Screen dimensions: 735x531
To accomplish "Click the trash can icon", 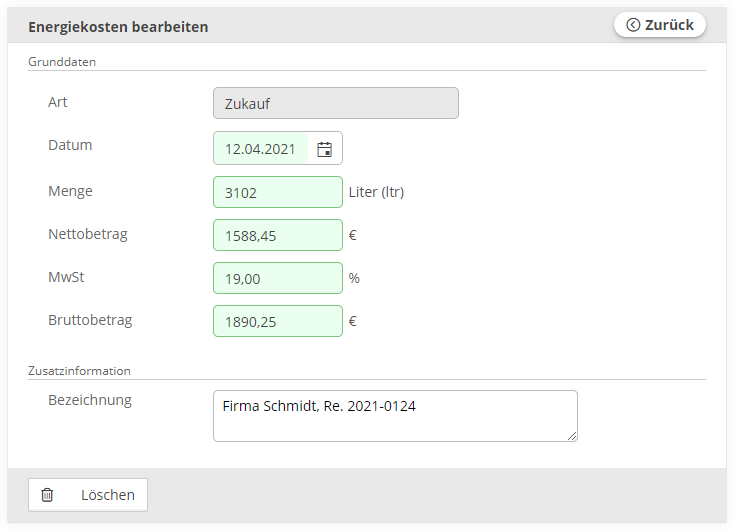I will (47, 495).
